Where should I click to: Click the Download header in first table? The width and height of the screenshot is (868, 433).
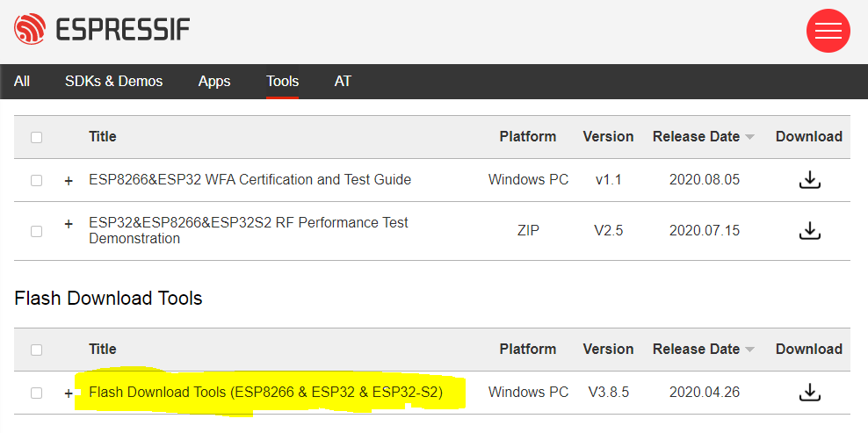coord(809,137)
